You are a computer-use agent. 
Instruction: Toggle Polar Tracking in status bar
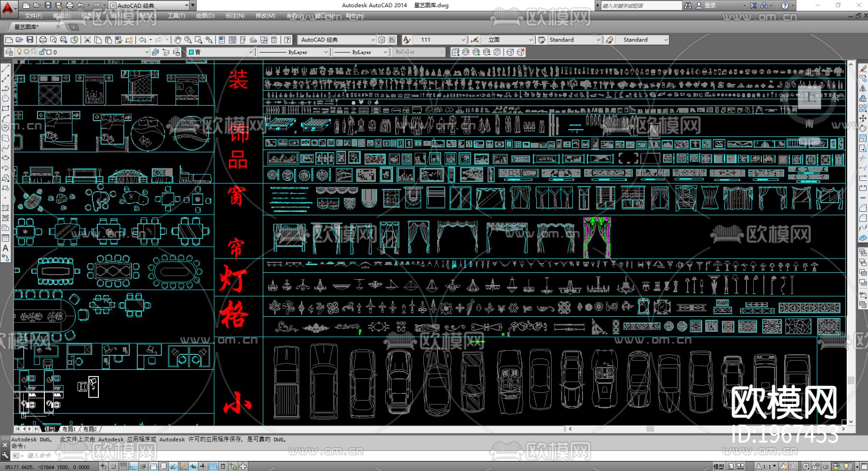[x=144, y=466]
